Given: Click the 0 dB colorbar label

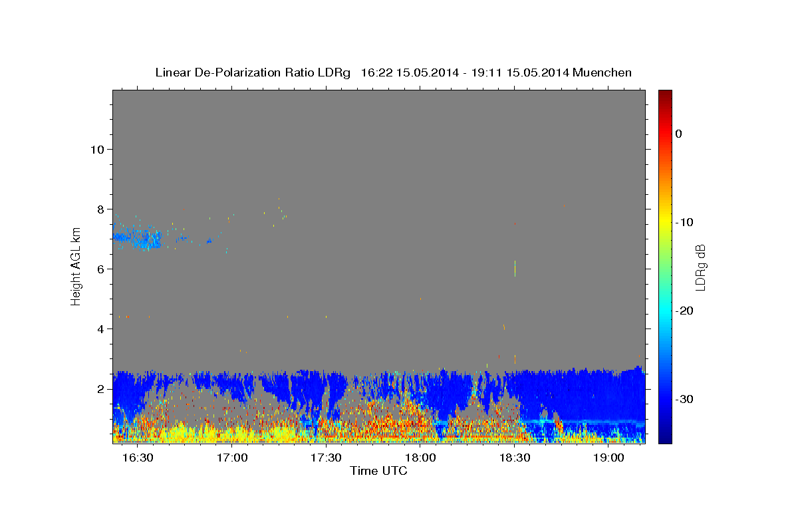Looking at the screenshot, I should click(678, 134).
